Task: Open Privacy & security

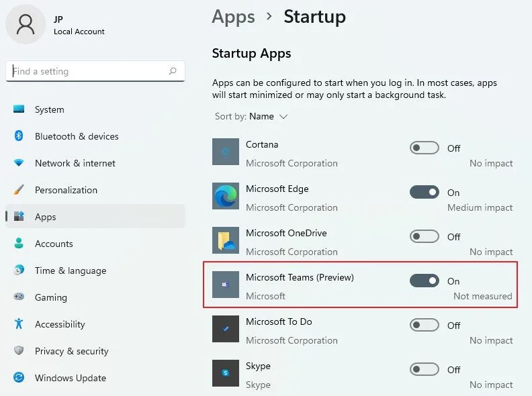Action: pos(95,350)
